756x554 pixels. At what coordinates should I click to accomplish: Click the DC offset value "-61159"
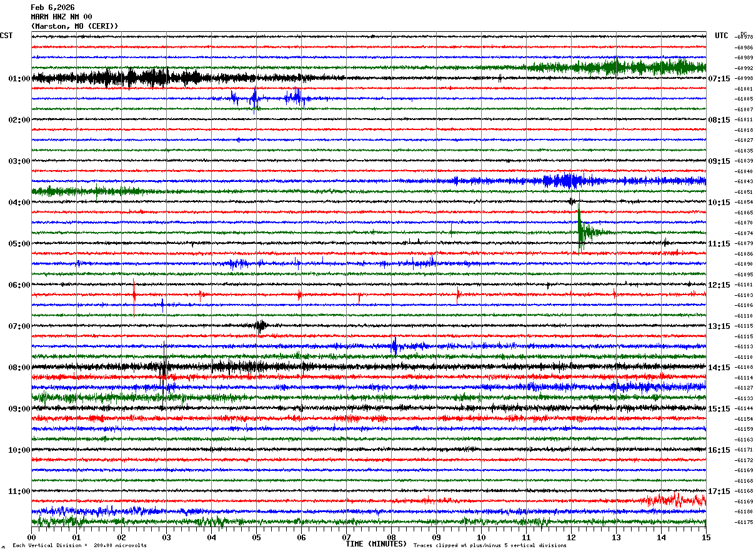pyautogui.click(x=744, y=429)
